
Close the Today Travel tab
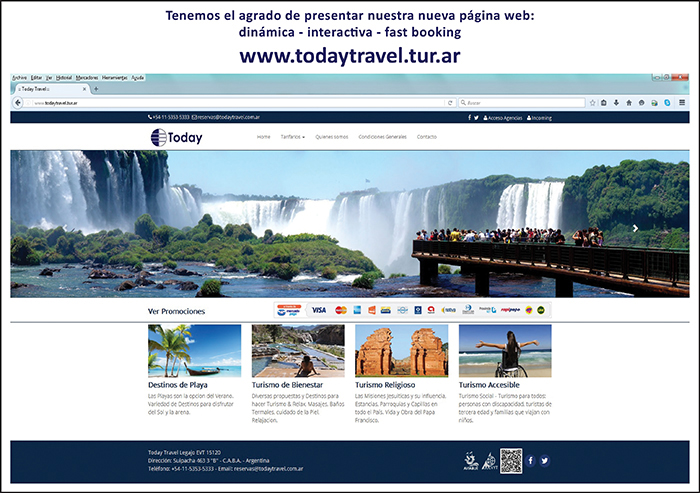click(x=84, y=89)
